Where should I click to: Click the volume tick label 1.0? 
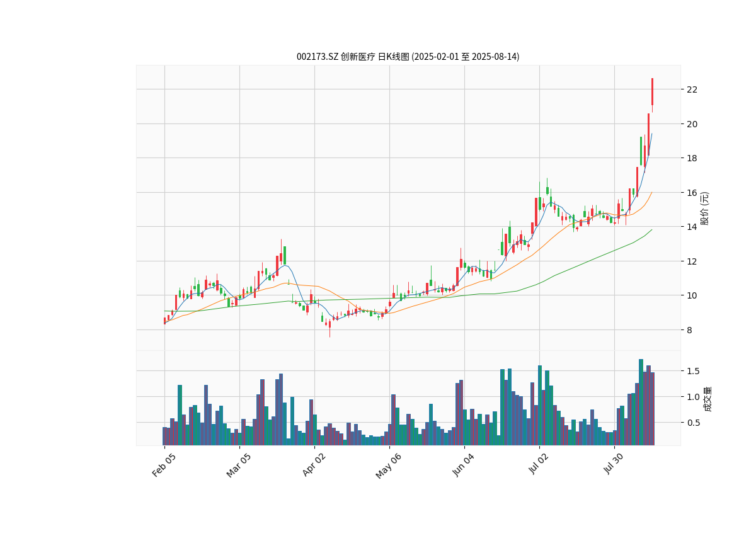coord(692,397)
